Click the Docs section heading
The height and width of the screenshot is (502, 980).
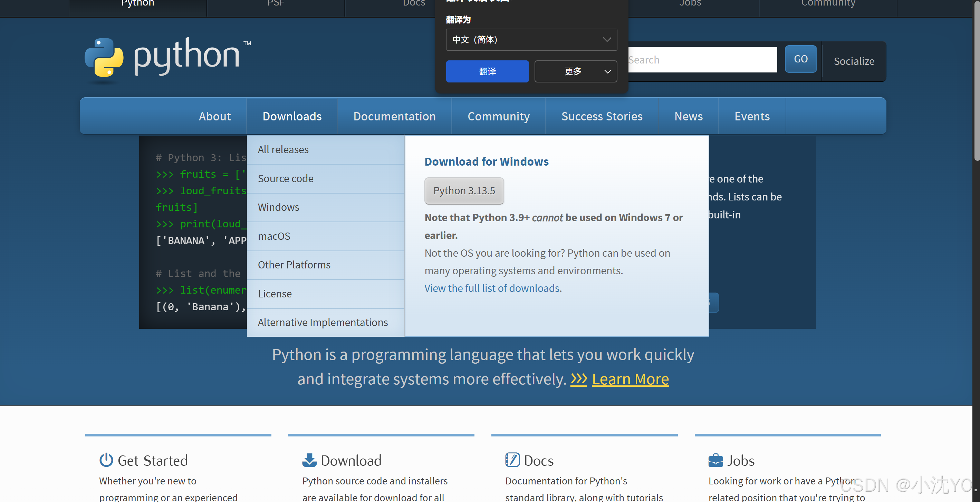click(538, 461)
